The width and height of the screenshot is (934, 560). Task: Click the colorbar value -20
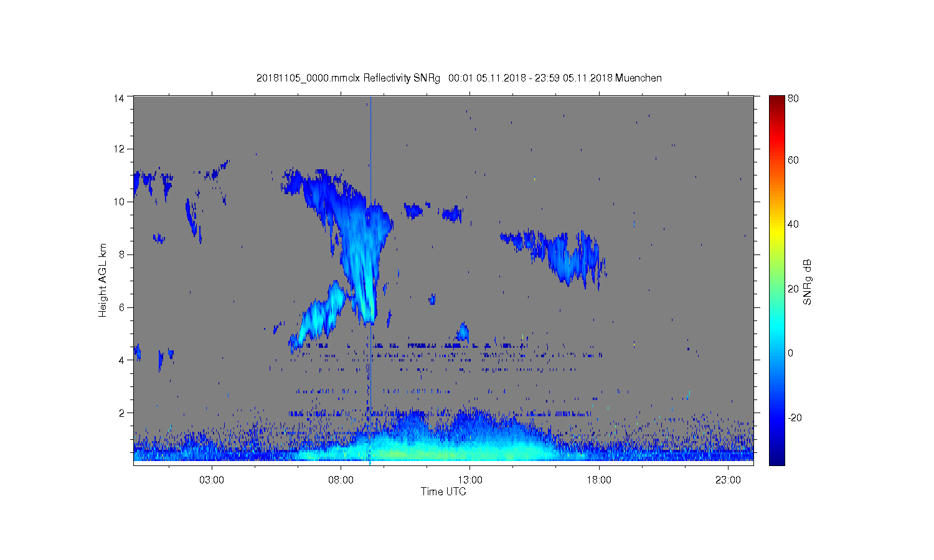pyautogui.click(x=795, y=418)
